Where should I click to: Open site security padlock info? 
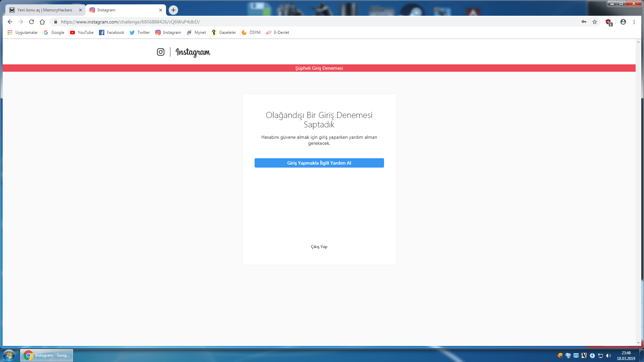click(56, 22)
